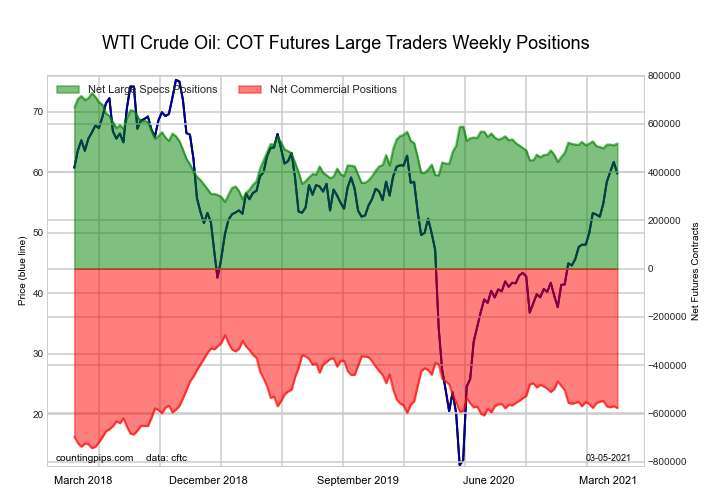Select the September 2019 x-axis label

coord(358,480)
